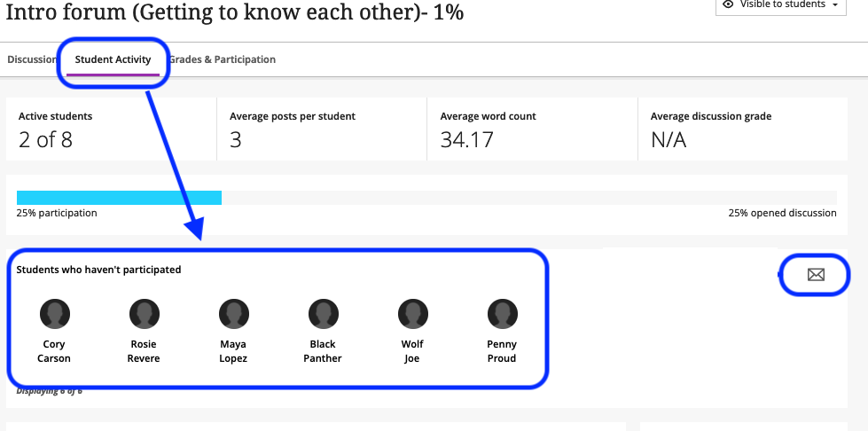Open the Average discussion grade card
Image resolution: width=868 pixels, height=431 pixels.
(743, 129)
